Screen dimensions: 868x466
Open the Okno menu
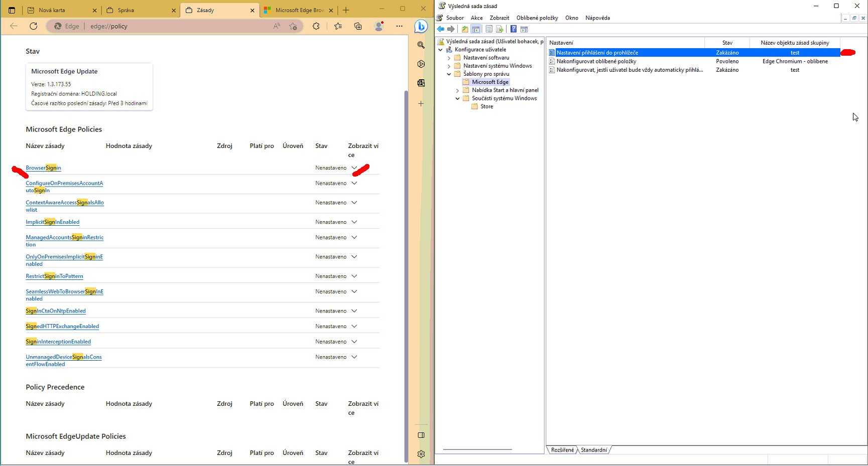tap(572, 18)
